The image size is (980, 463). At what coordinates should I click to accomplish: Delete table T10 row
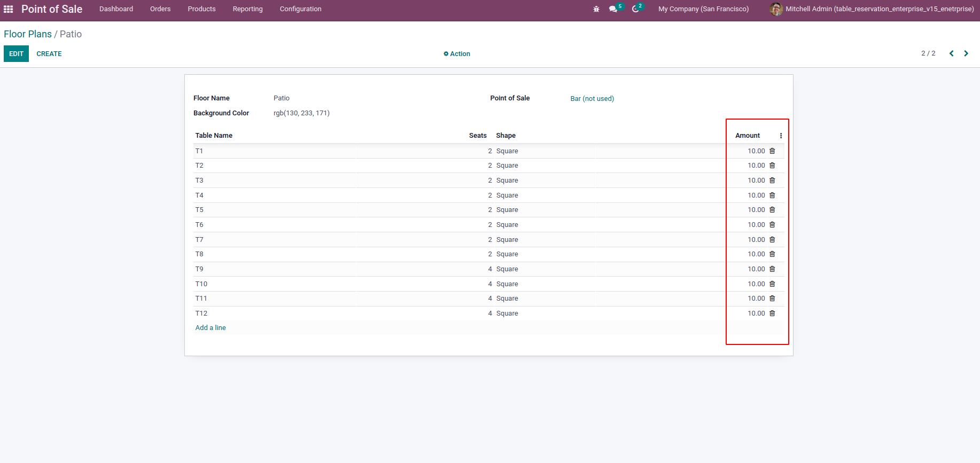[772, 284]
